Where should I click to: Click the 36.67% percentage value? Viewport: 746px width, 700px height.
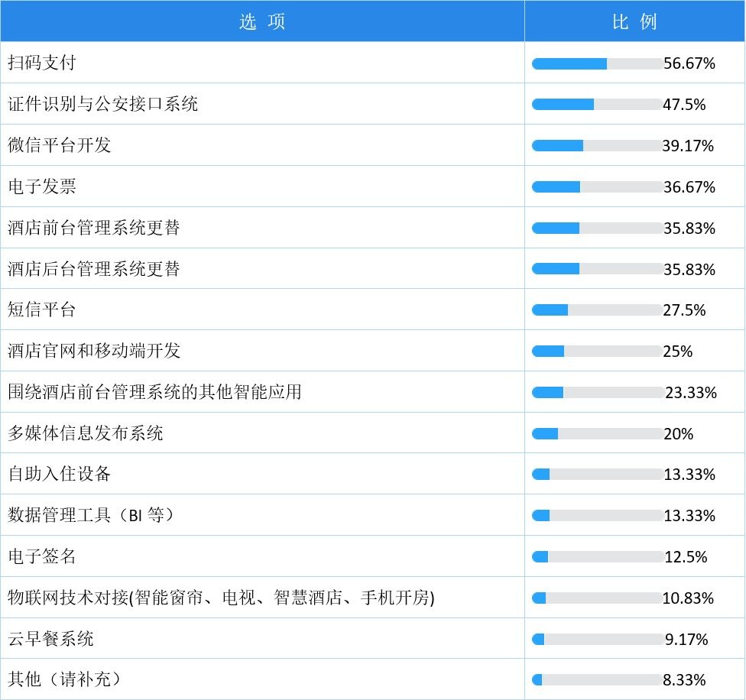click(x=689, y=187)
